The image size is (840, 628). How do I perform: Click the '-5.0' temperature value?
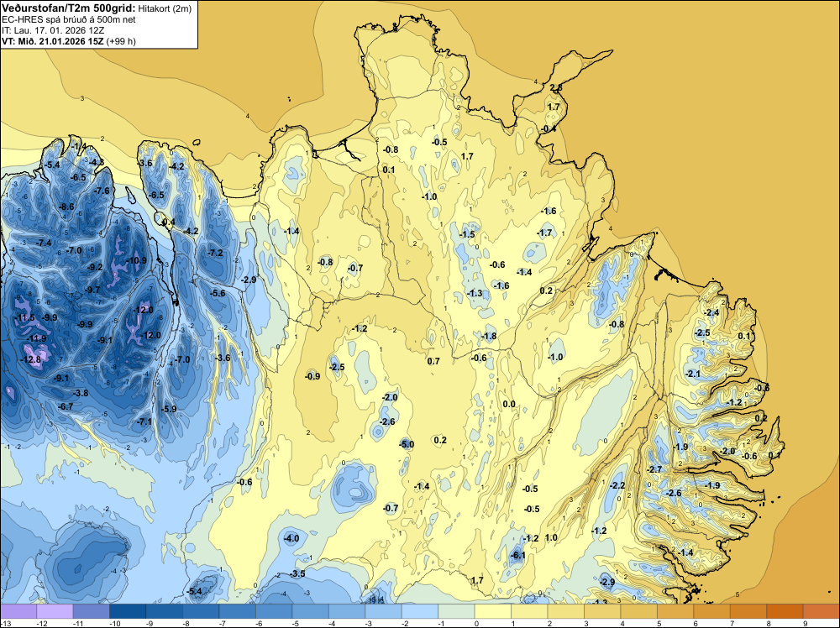pos(407,444)
